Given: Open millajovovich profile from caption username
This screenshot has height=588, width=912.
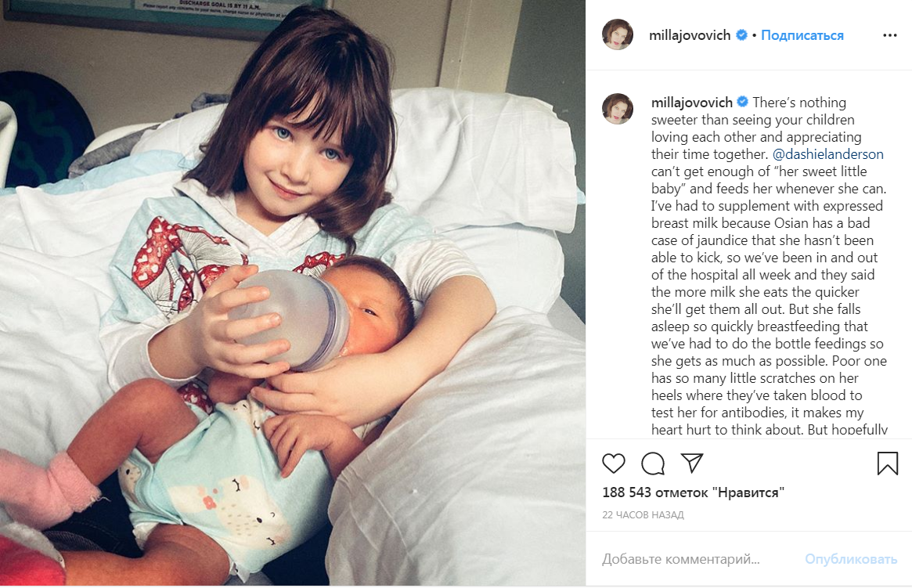Looking at the screenshot, I should coord(692,103).
